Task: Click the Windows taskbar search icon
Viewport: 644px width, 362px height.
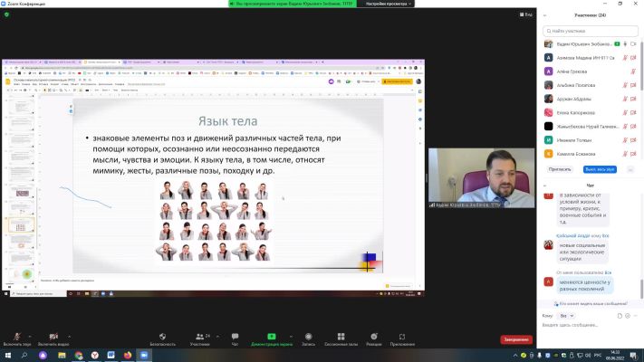Action: point(24,355)
